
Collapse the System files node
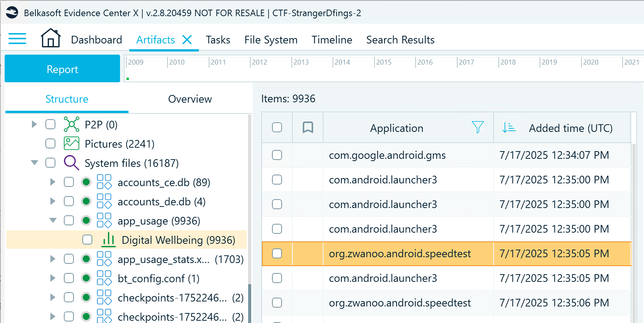tap(34, 163)
